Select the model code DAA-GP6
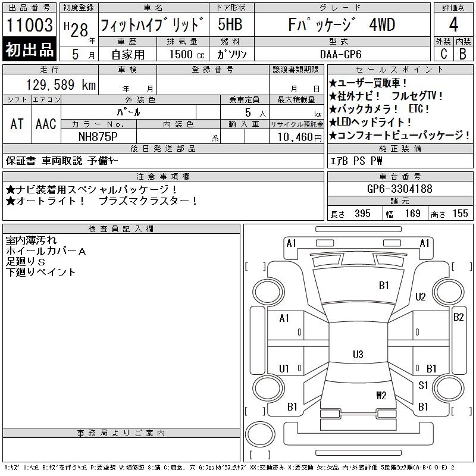Image resolution: width=476 pixels, height=476 pixels. click(x=341, y=54)
